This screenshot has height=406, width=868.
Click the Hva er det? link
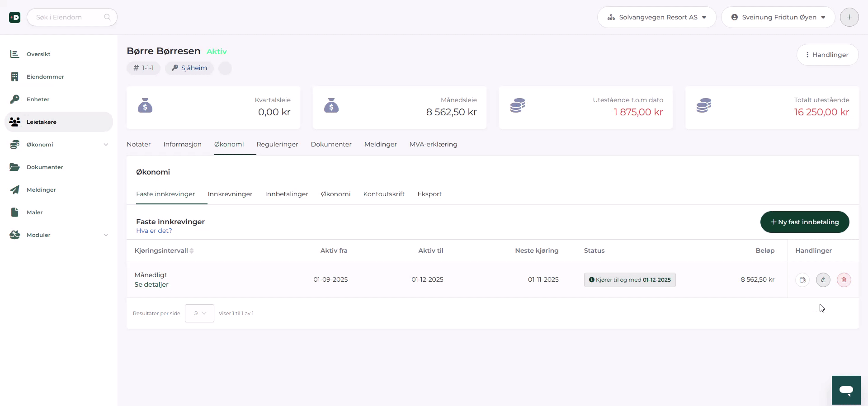click(x=154, y=231)
